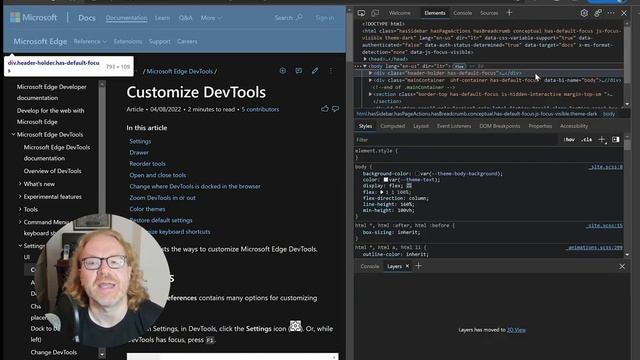This screenshot has height=360, width=640.
Task: Toggle device emulation icon in DevTools
Action: point(375,13)
